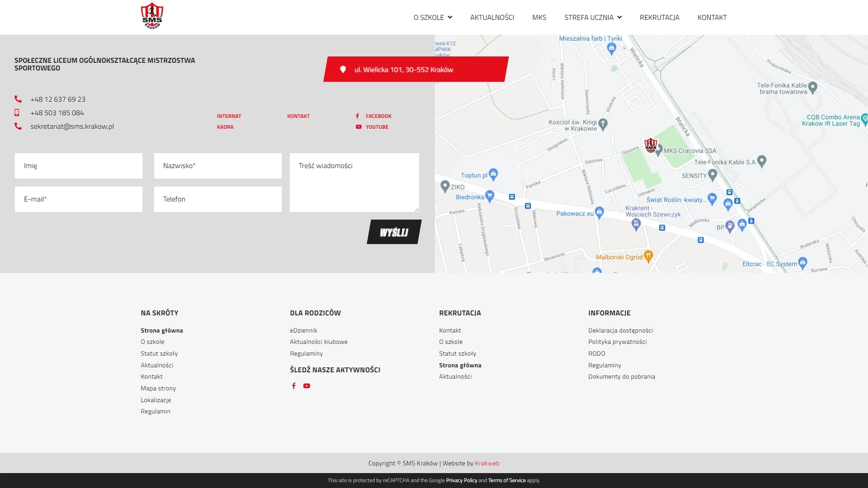Click the red address banner ul. Wielicka 101
Screen dimensions: 868x488
pyautogui.click(x=416, y=69)
